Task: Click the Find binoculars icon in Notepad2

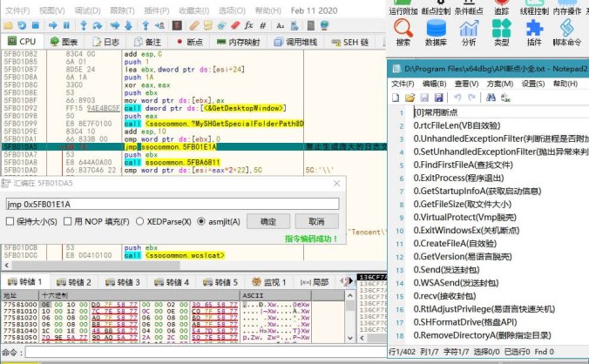Action: 491,98
